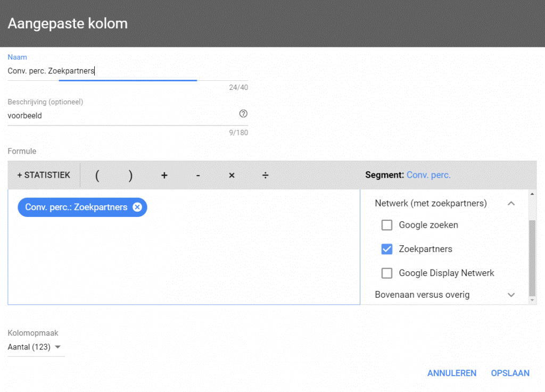The image size is (545, 392).
Task: Open the + STATISTIEK menu
Action: point(44,175)
